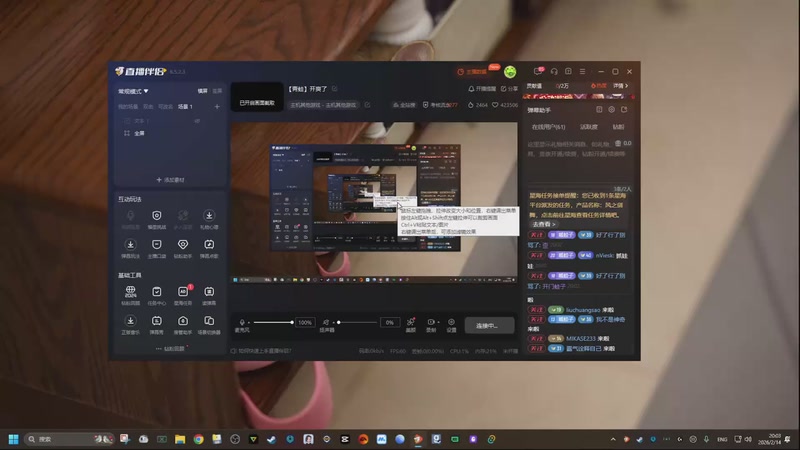Add a new scene with the plus icon
This screenshot has height=450, width=800.
point(217,107)
